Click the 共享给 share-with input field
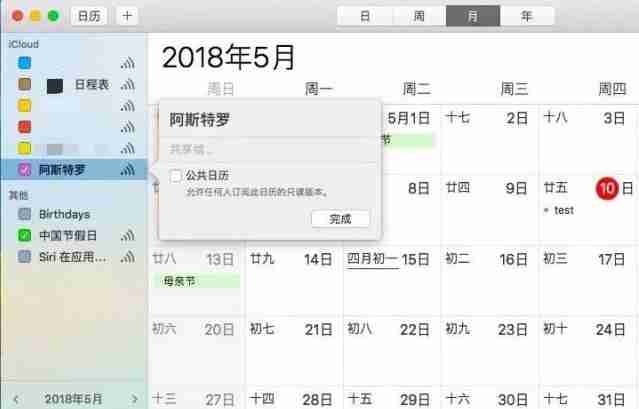This screenshot has height=409, width=639. click(x=269, y=150)
